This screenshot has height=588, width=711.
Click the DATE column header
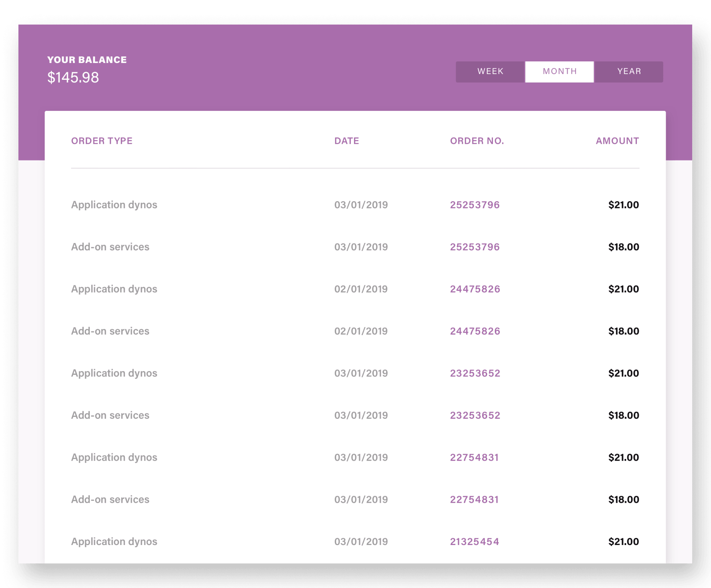(x=346, y=141)
